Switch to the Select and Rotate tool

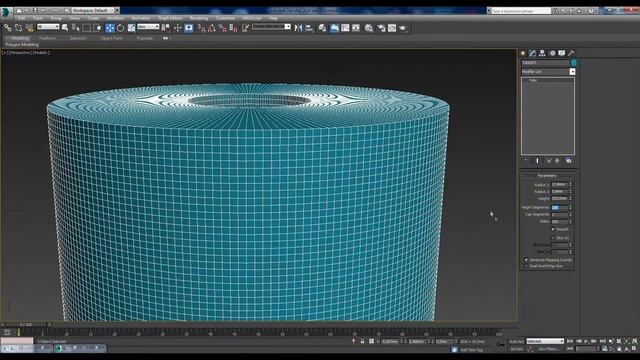[x=120, y=28]
